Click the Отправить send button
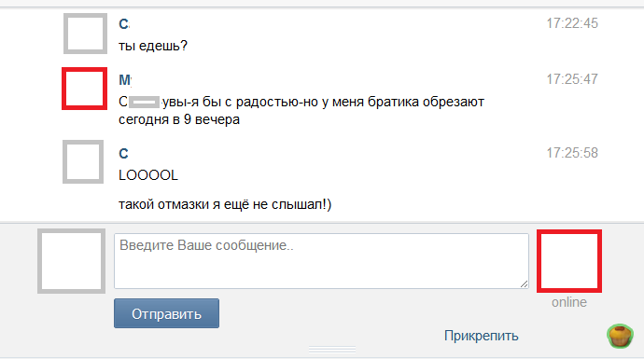 (166, 313)
